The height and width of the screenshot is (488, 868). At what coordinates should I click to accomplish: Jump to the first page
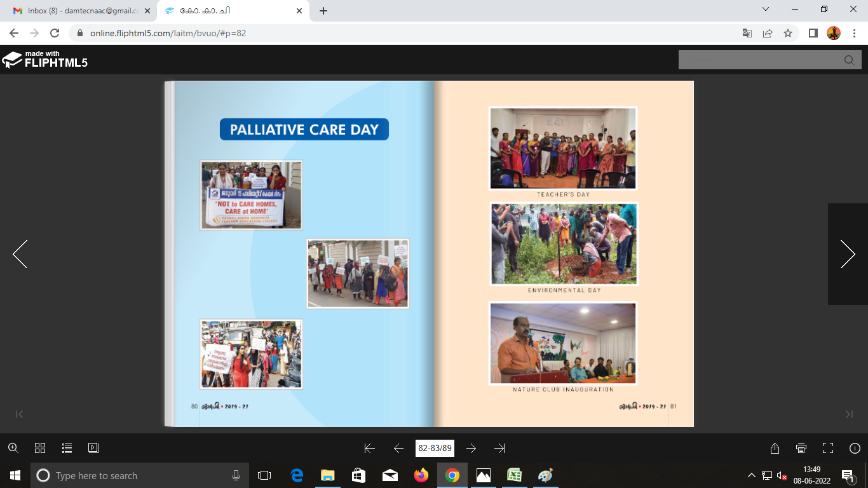(369, 448)
